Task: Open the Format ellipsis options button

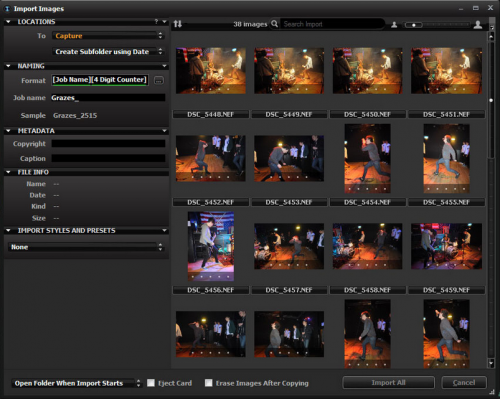Action: coord(159,80)
